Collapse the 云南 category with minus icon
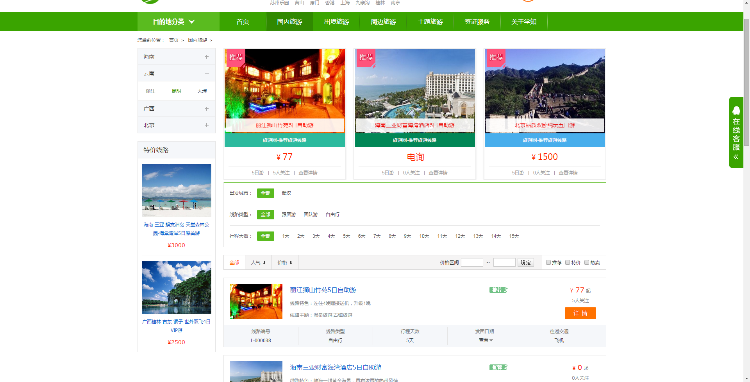The image size is (750, 382). pyautogui.click(x=207, y=74)
